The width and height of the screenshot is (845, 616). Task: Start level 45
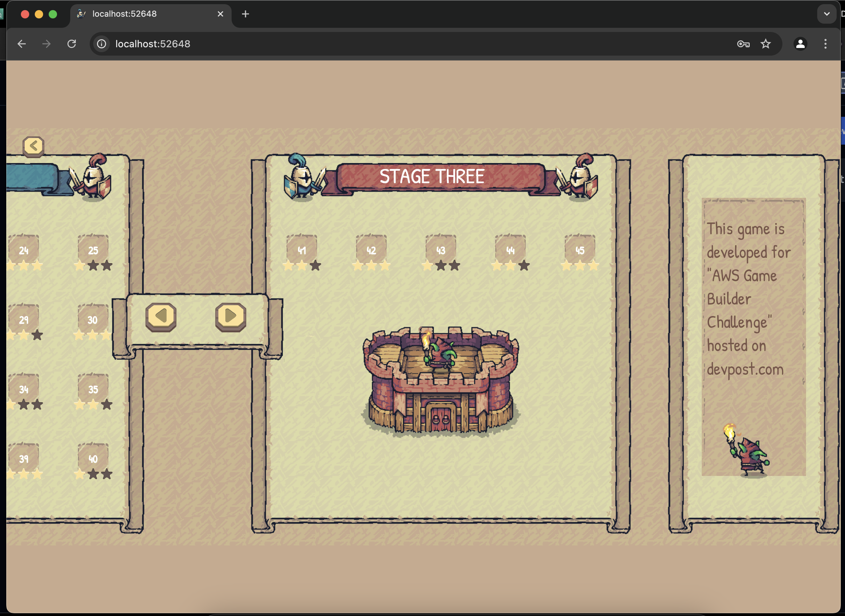click(x=579, y=250)
